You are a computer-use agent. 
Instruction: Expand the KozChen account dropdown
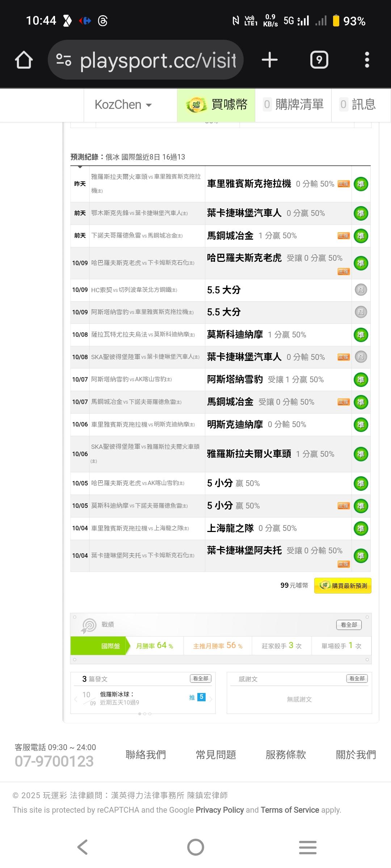[x=123, y=105]
